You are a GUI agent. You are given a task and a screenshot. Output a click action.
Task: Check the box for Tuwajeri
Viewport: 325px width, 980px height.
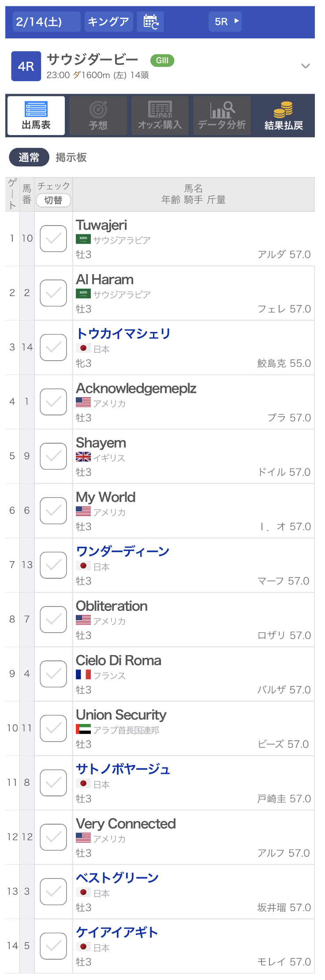point(53,238)
